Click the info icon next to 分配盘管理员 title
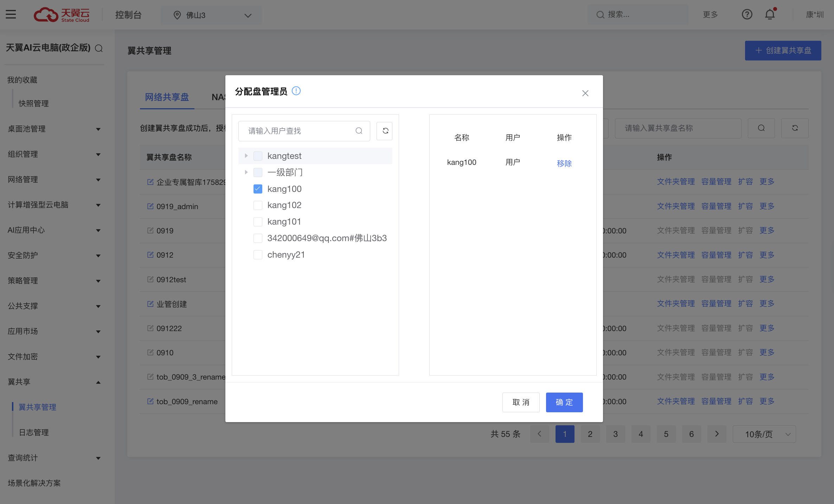The height and width of the screenshot is (504, 834). coord(296,91)
